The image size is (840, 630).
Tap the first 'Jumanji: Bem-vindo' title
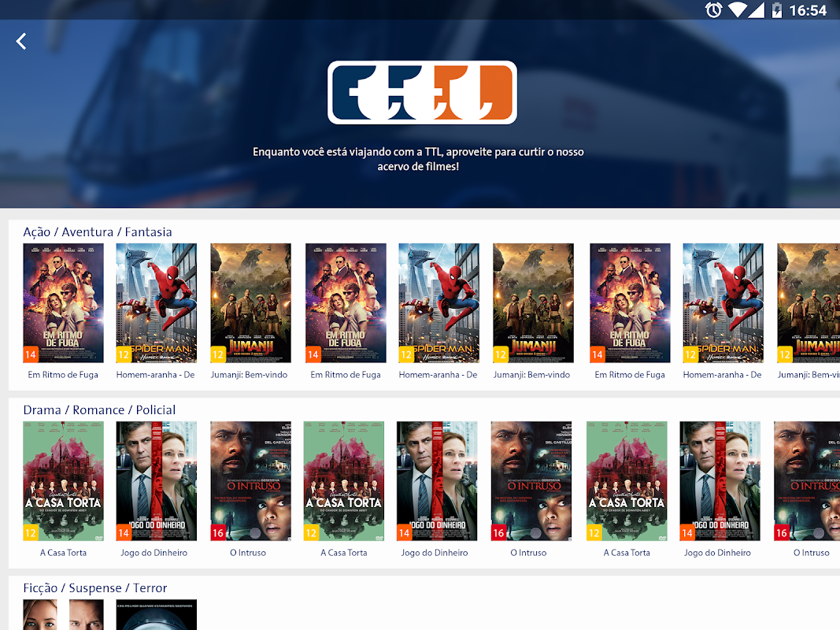(x=249, y=375)
